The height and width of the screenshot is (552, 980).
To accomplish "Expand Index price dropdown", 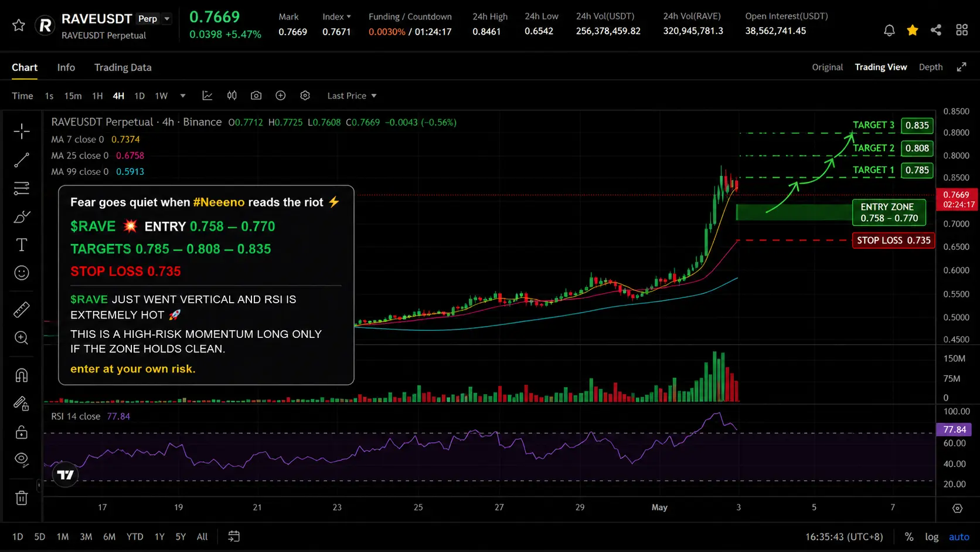I will point(336,16).
